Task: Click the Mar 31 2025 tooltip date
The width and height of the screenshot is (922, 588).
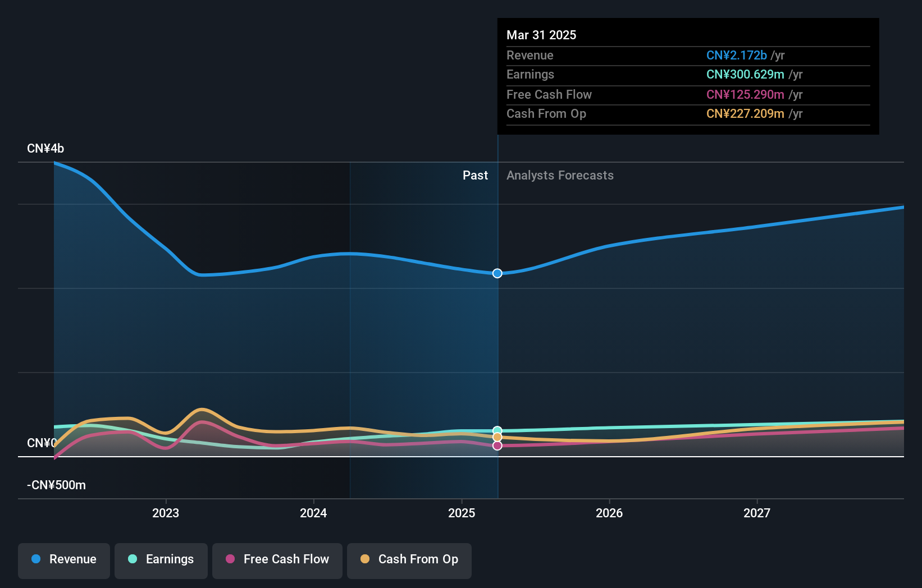Action: 541,35
